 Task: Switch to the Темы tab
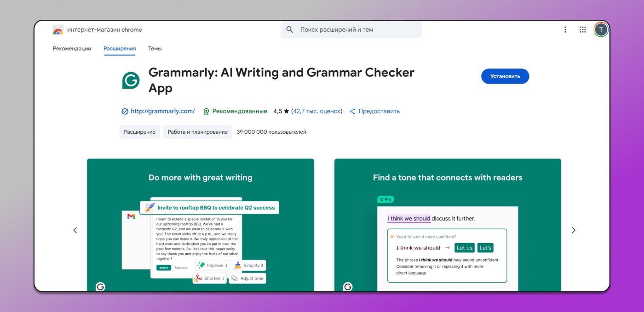[x=155, y=48]
